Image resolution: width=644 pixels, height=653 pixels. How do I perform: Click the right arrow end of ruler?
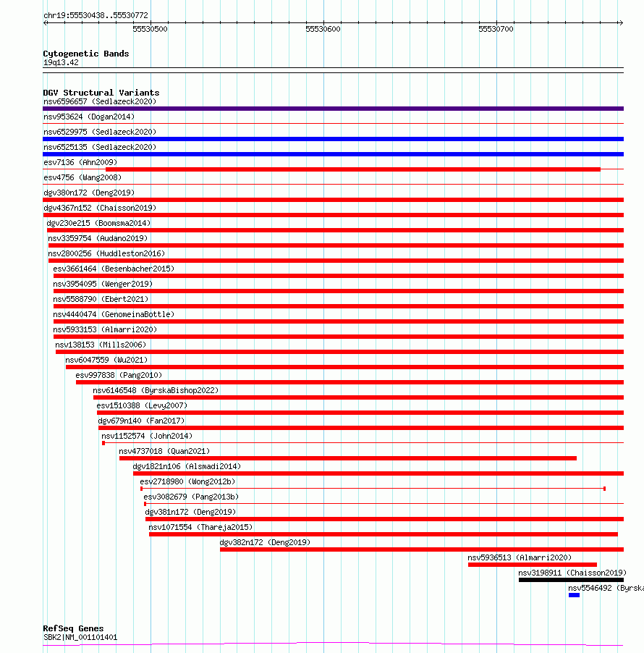[x=621, y=23]
